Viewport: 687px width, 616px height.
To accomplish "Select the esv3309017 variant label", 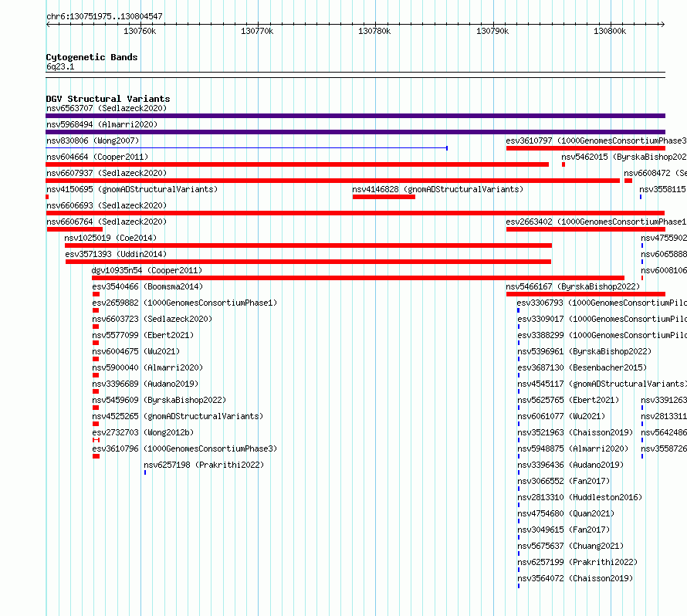I will (602, 319).
